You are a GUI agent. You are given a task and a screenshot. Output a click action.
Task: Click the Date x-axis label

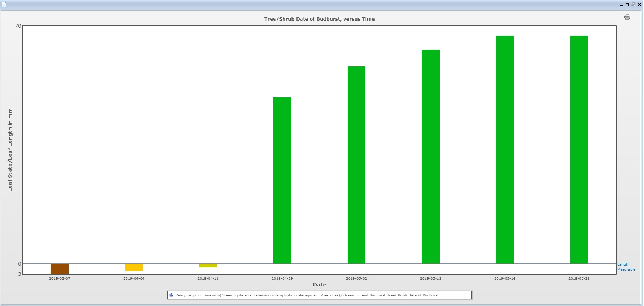click(x=319, y=285)
